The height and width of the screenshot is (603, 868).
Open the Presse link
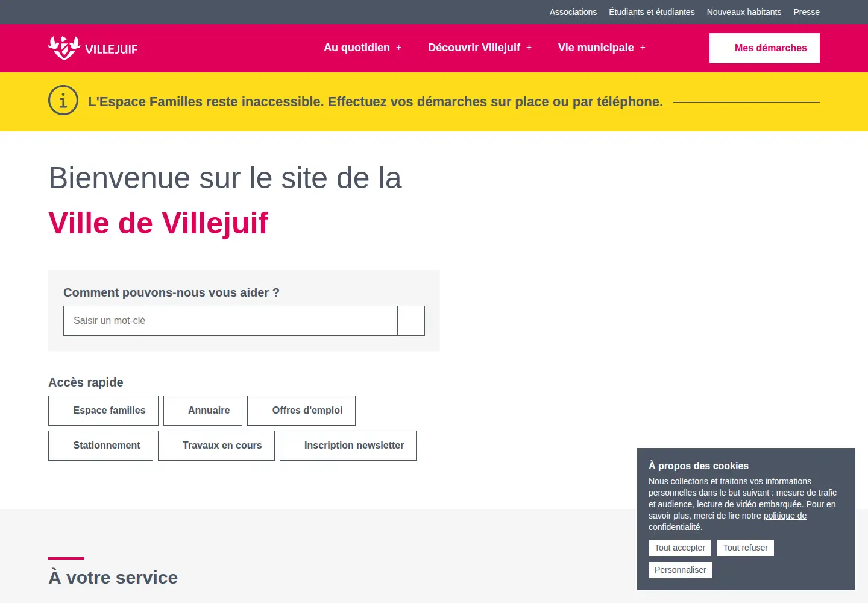point(807,12)
